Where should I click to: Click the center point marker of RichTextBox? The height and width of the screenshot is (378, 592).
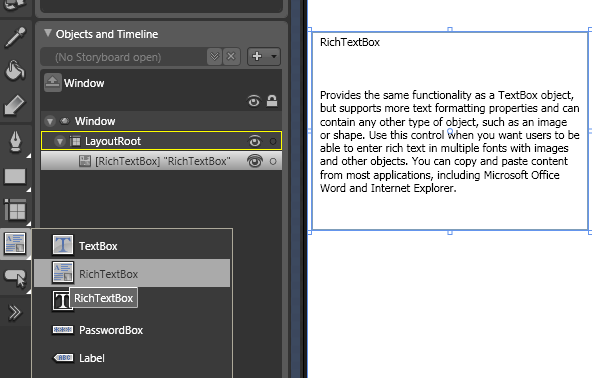(450, 131)
